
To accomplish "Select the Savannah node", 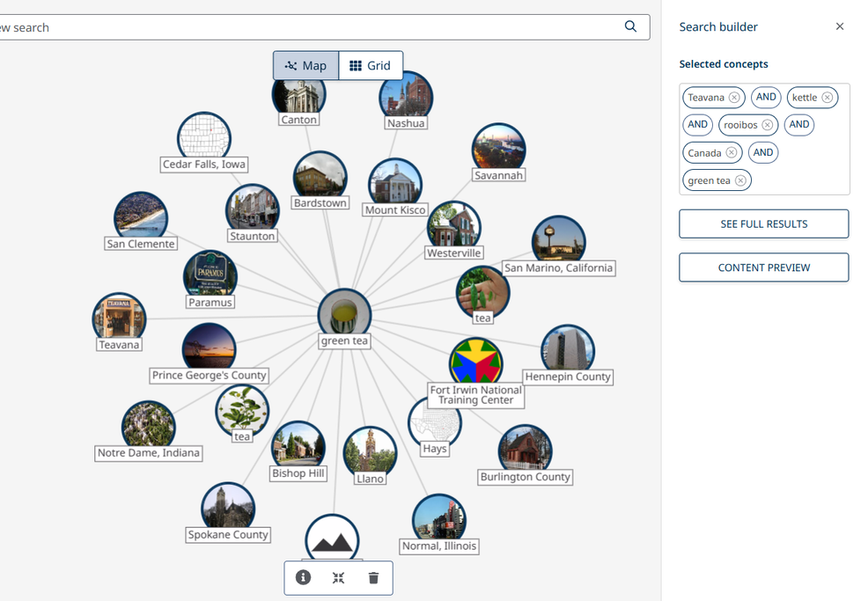I will 499,150.
